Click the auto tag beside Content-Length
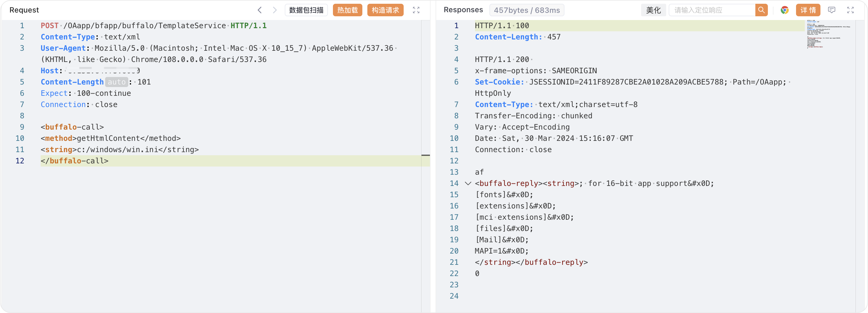The width and height of the screenshot is (868, 313). click(116, 82)
